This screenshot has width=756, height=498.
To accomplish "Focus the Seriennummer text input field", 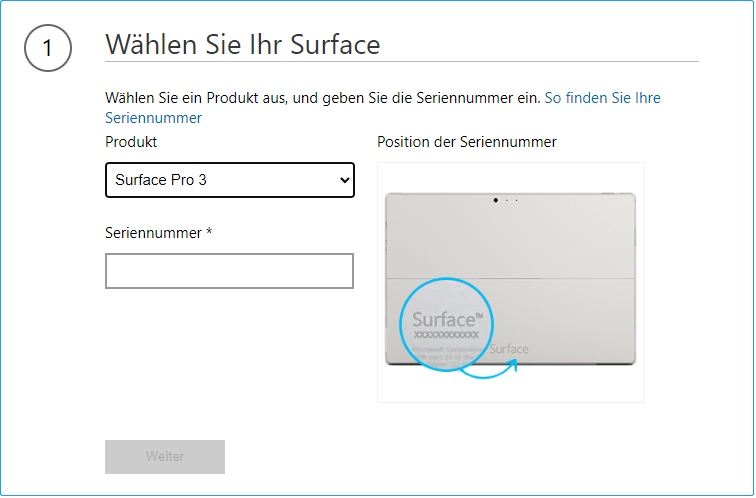I will pos(229,271).
